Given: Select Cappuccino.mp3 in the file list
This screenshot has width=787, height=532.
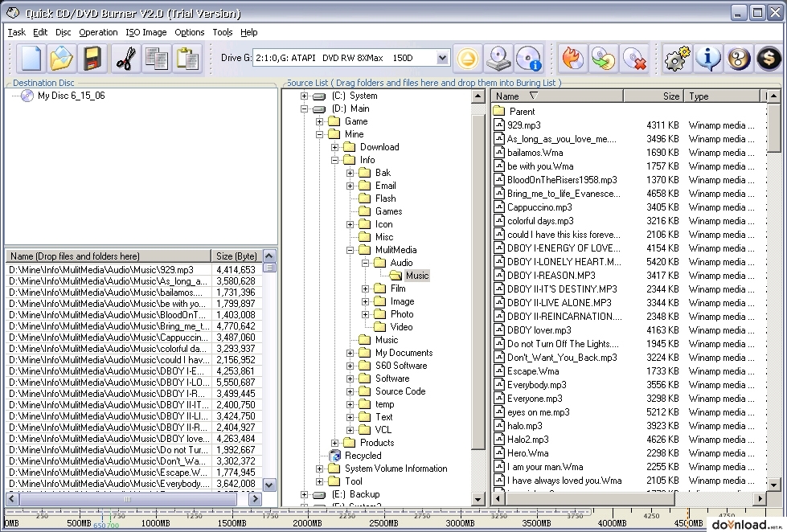Looking at the screenshot, I should 539,207.
